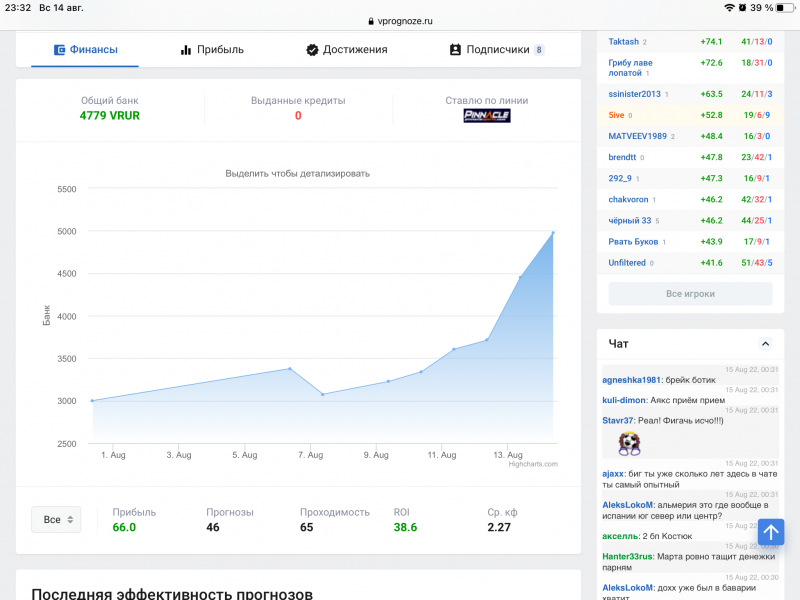Click the Highcharts.com credit link
Screen dimensions: 800x600
click(x=533, y=464)
